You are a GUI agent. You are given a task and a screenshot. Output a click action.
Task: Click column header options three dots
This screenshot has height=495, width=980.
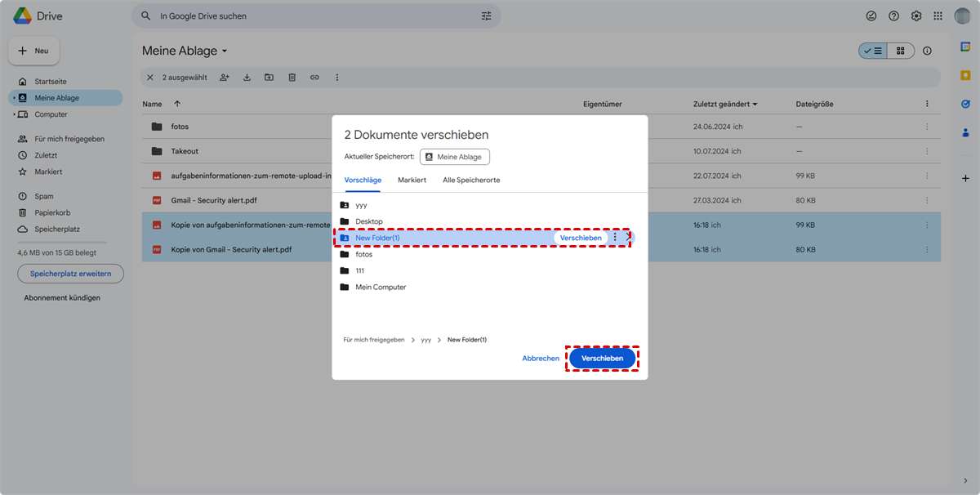pos(926,104)
